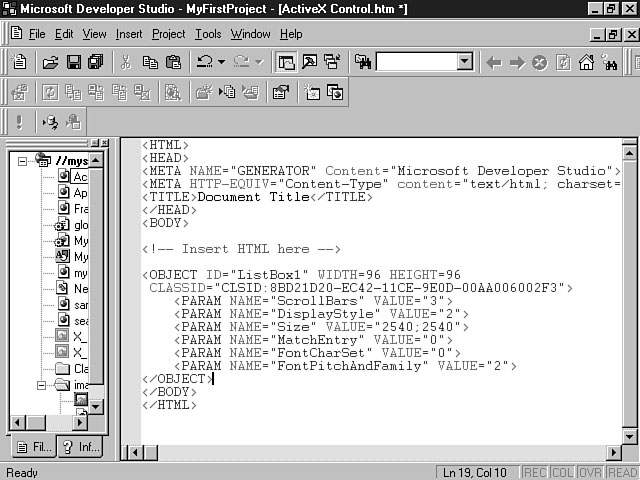Select the glo... file in project tree

tap(80, 225)
